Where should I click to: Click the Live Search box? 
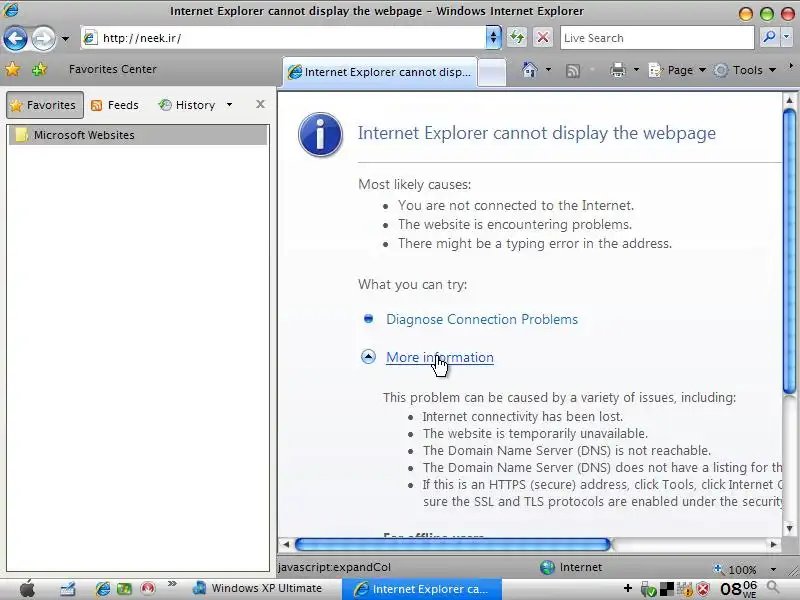[657, 38]
